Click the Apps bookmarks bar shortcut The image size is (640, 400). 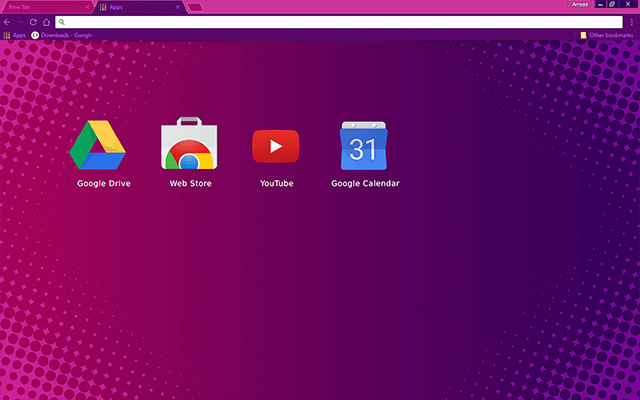[14, 35]
